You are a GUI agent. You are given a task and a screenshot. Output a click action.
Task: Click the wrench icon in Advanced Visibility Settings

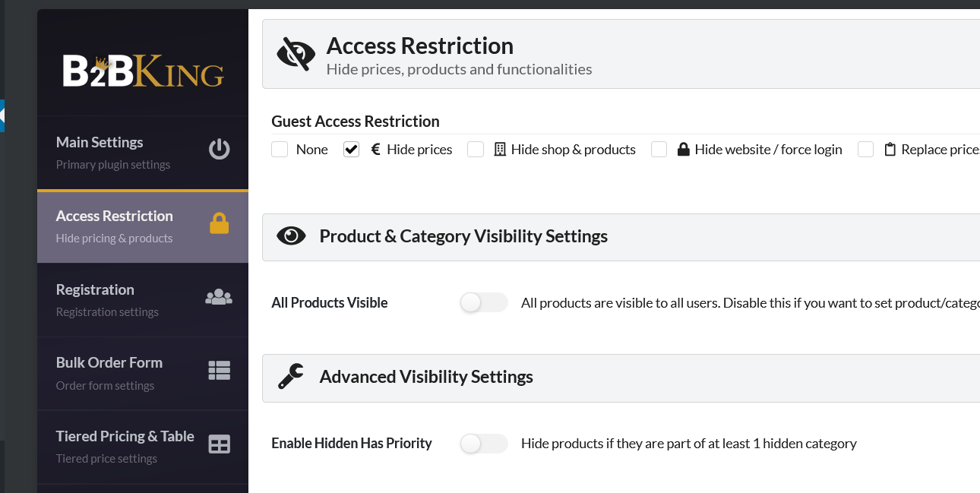pyautogui.click(x=291, y=376)
